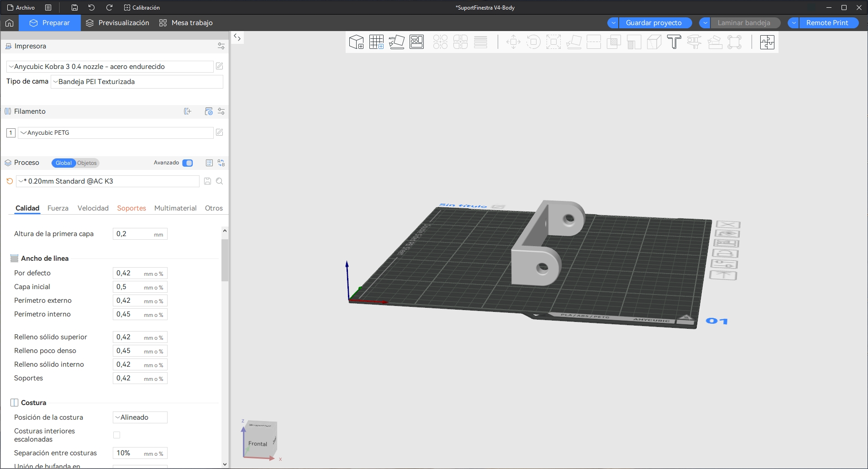868x469 pixels.
Task: Toggle the Avanzado switch
Action: click(x=187, y=163)
